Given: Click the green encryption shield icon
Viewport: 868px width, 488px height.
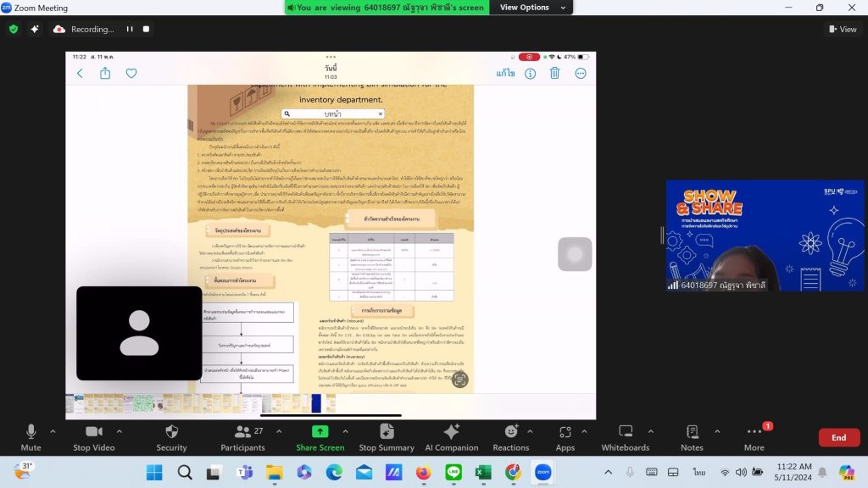Looking at the screenshot, I should coord(14,30).
